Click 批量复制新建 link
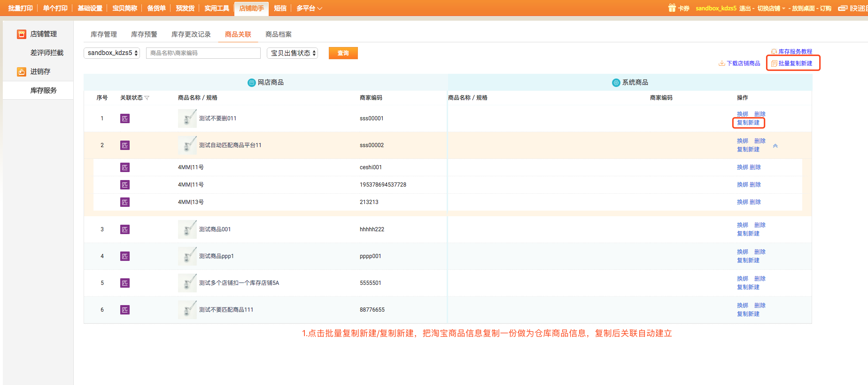The height and width of the screenshot is (385, 868). 795,63
